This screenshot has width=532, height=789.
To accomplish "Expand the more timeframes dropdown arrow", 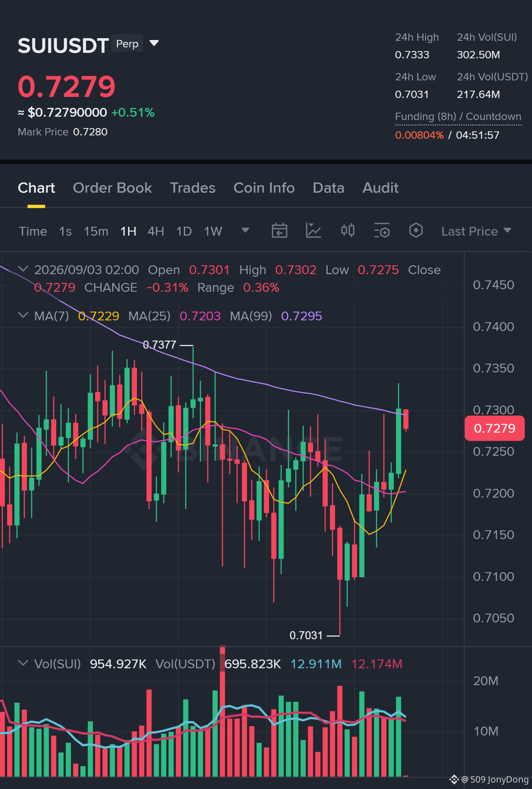I will (245, 230).
